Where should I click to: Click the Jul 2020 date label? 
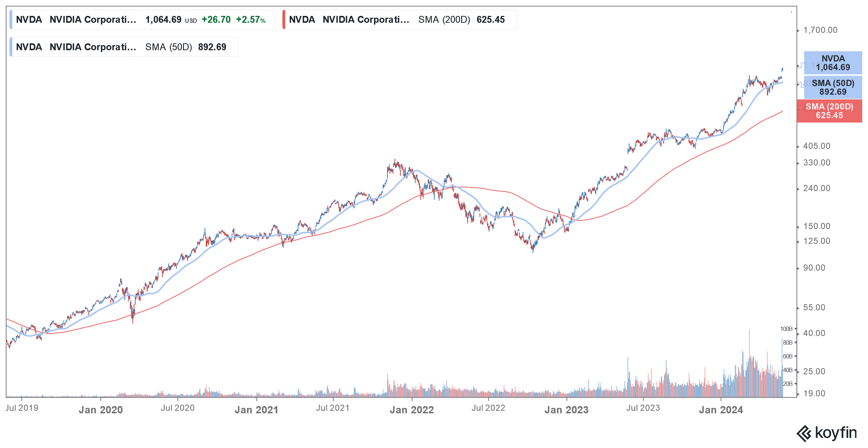pos(178,408)
